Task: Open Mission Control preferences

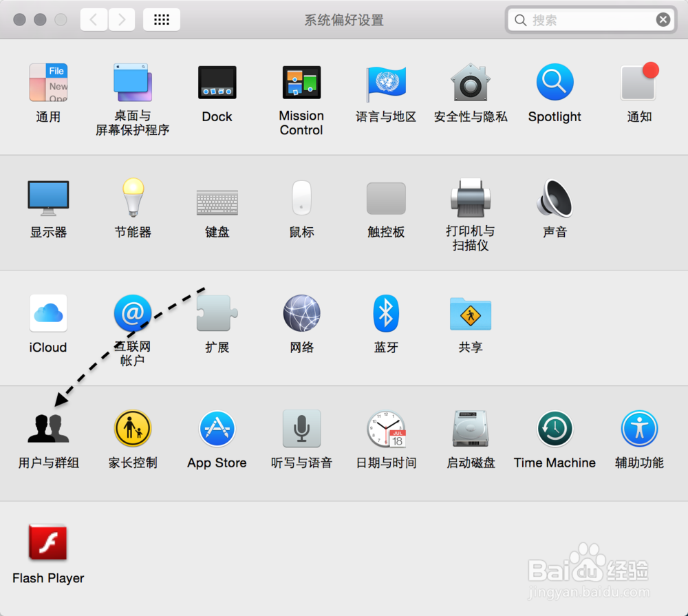Action: pos(301,83)
